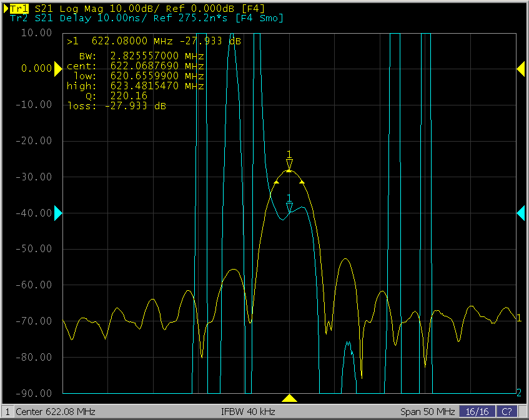Viewport: 529px width, 420px height.
Task: Click the 16/16 averaging counter
Action: tap(476, 412)
